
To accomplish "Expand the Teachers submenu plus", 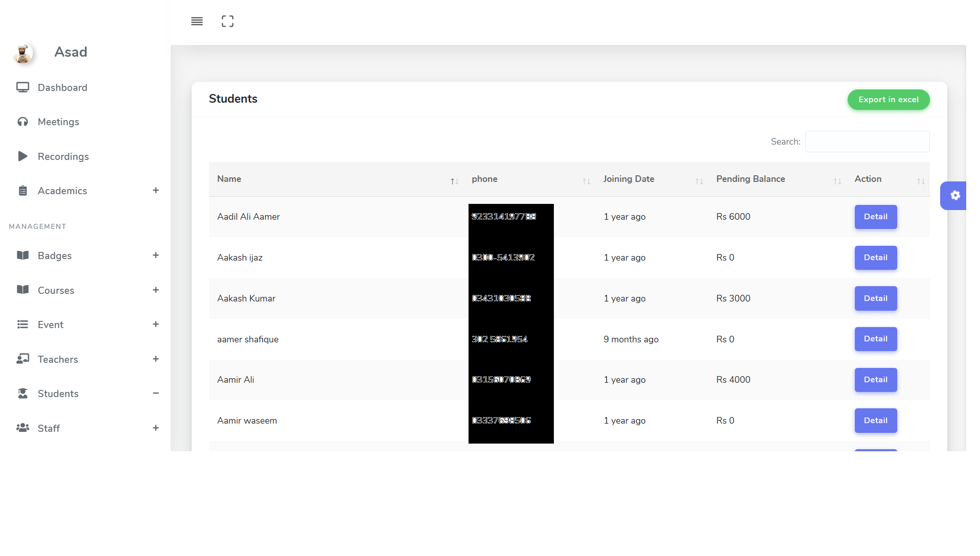I will tap(156, 359).
